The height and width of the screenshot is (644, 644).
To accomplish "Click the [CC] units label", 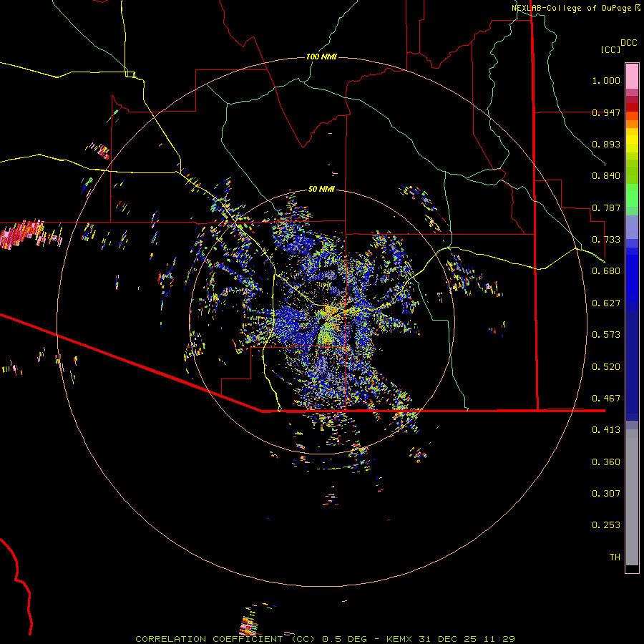I will click(x=611, y=49).
